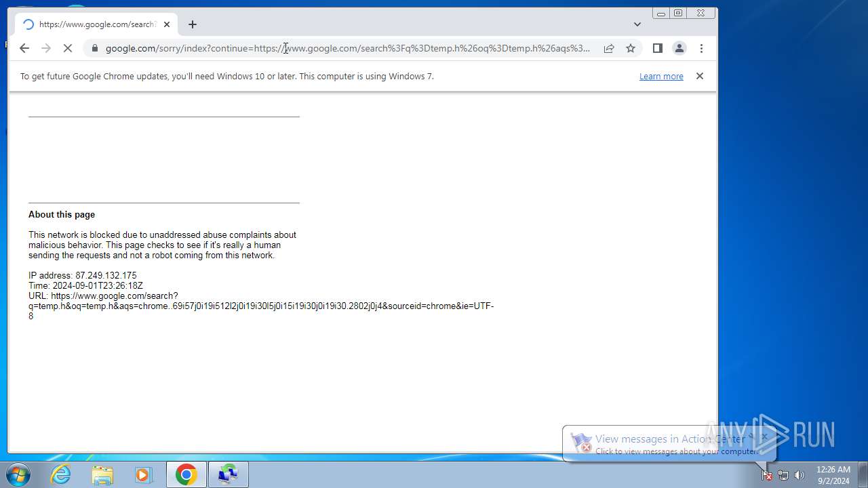Screen dimensions: 868x488
Task: Open the Windows Start menu
Action: (18, 474)
